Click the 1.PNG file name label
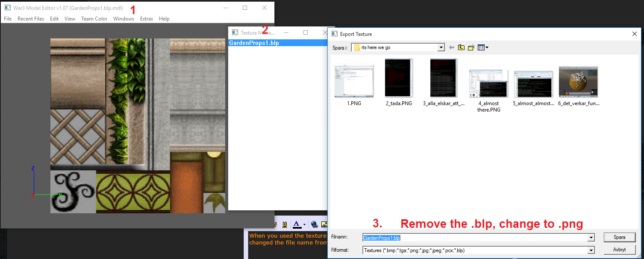Screen dimensions: 644x259 click(x=354, y=103)
